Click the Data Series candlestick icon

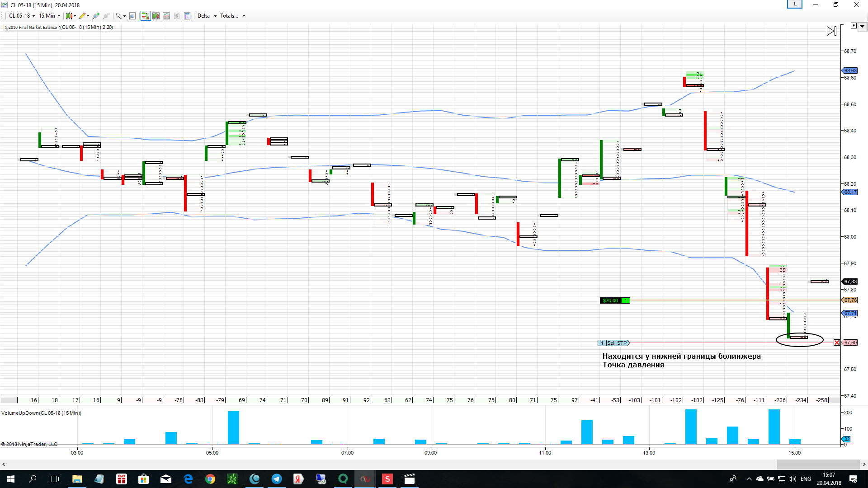[x=156, y=16]
